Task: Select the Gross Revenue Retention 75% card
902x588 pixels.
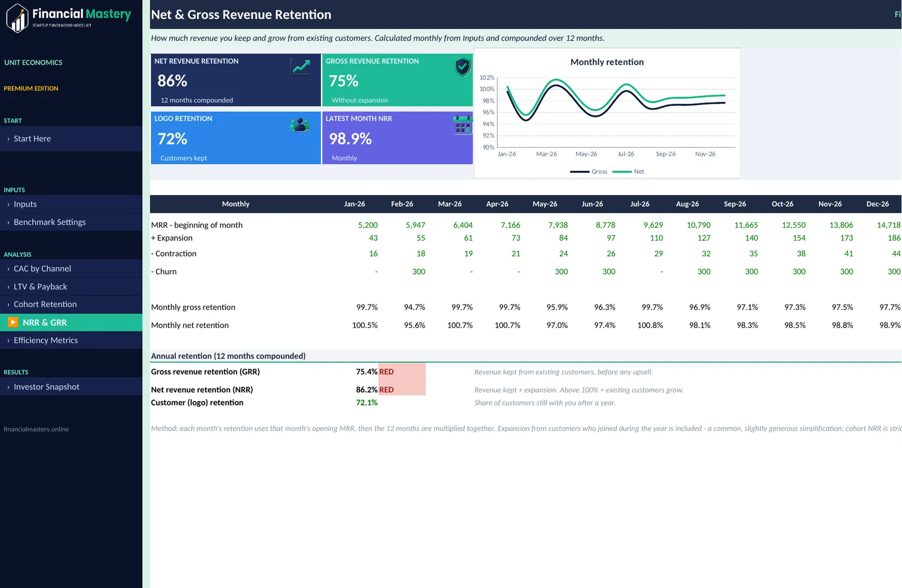Action: [397, 80]
